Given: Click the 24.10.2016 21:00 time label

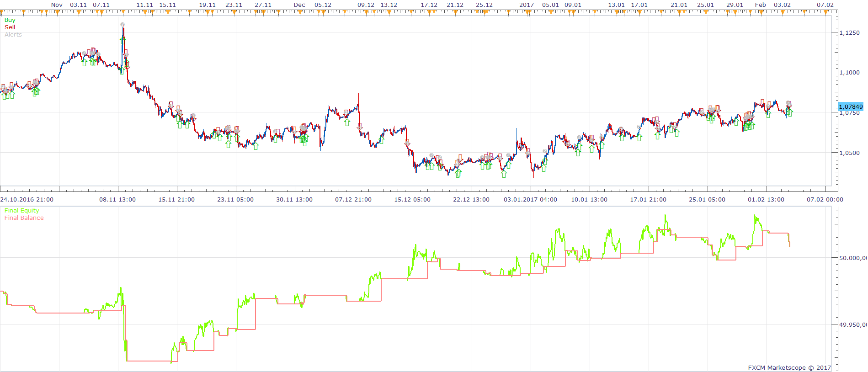Looking at the screenshot, I should pyautogui.click(x=27, y=200).
